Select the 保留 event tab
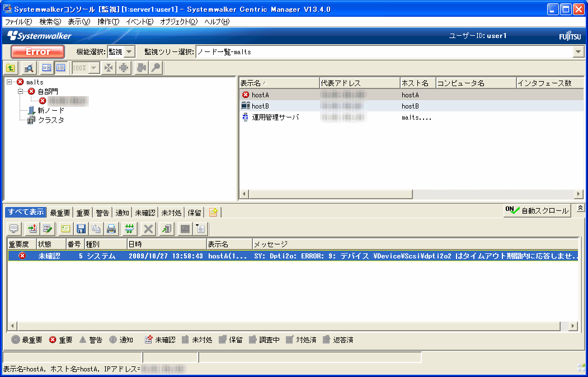Screen dimensions: 588x377 coord(194,213)
